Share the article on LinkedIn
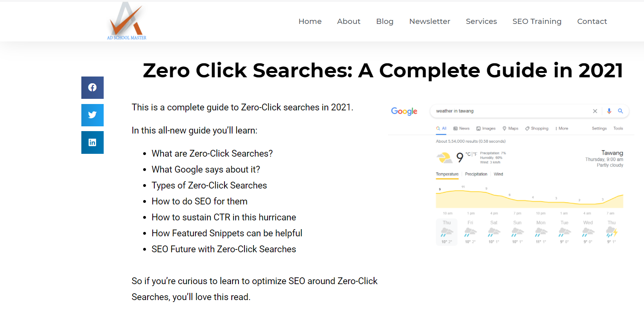The width and height of the screenshot is (644, 320). pyautogui.click(x=93, y=142)
